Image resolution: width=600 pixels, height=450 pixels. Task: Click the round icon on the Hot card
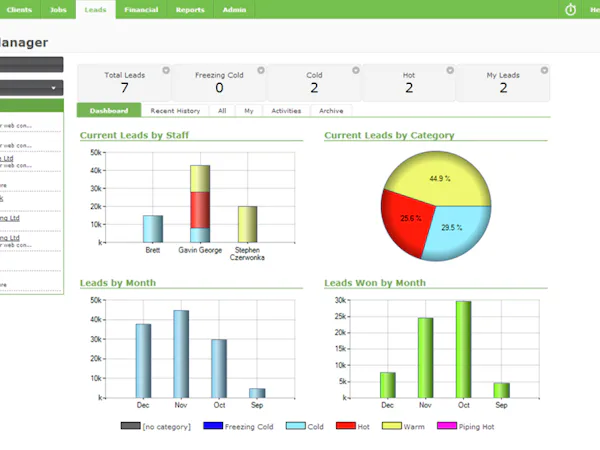point(450,70)
